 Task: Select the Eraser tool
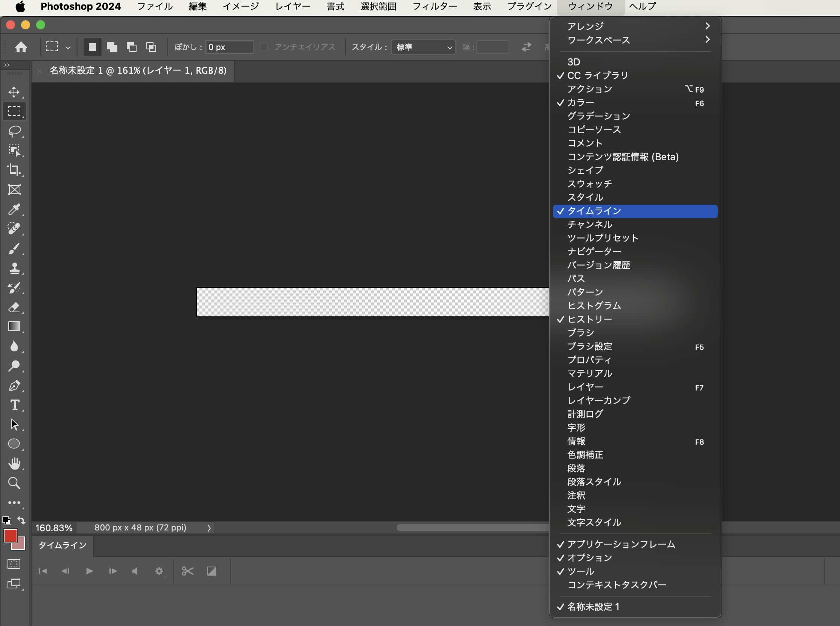coord(14,307)
